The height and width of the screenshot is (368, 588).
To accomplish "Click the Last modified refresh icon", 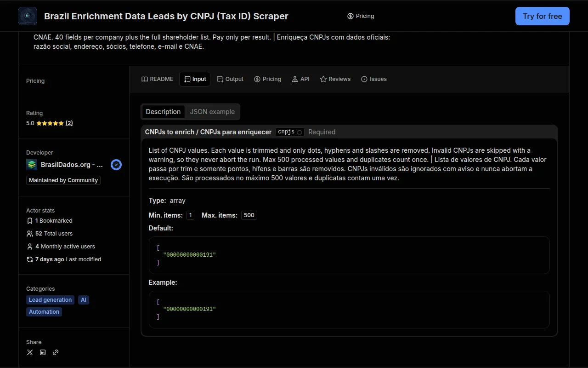I will pos(30,259).
